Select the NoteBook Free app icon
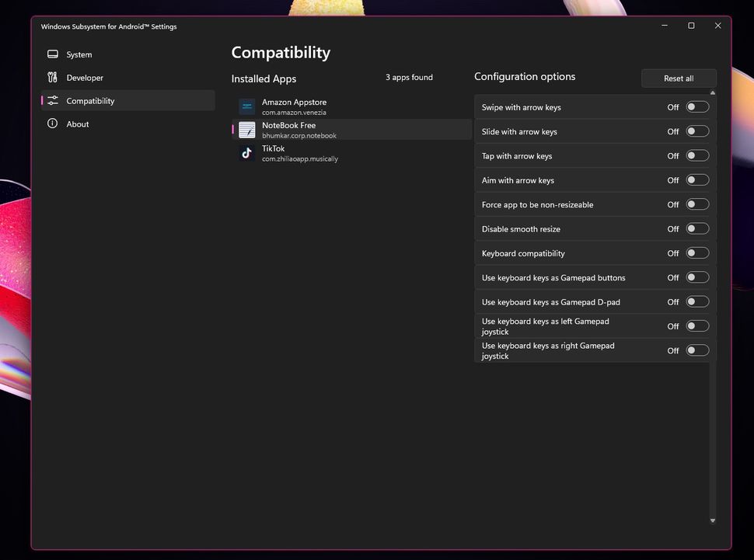The image size is (754, 560). [246, 130]
